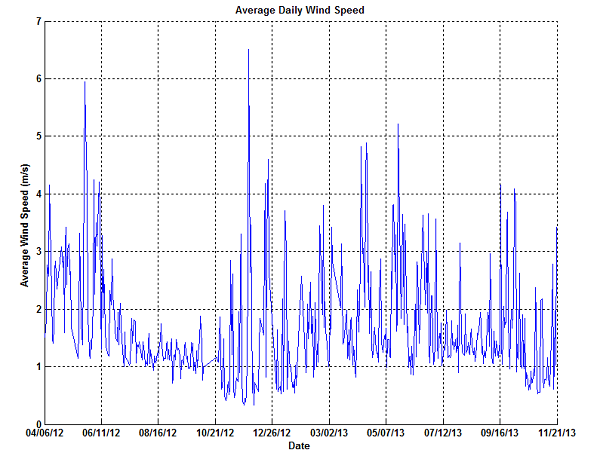The image size is (600, 459).
Task: Pick the 10/21/12 x-axis tick label
Action: click(215, 433)
